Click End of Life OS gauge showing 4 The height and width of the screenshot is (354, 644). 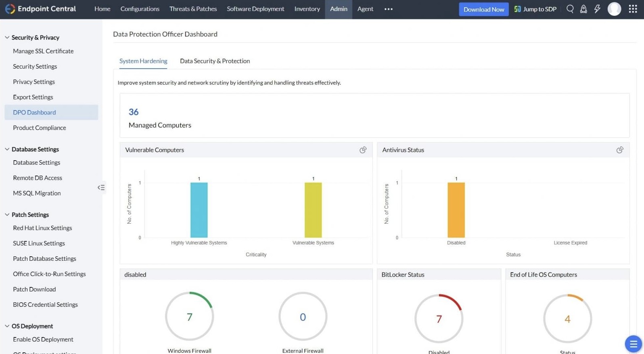[567, 318]
